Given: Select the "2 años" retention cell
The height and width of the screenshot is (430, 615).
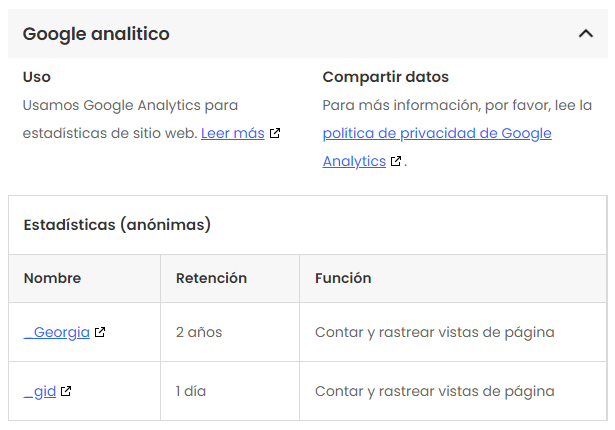Looking at the screenshot, I should coord(199,332).
